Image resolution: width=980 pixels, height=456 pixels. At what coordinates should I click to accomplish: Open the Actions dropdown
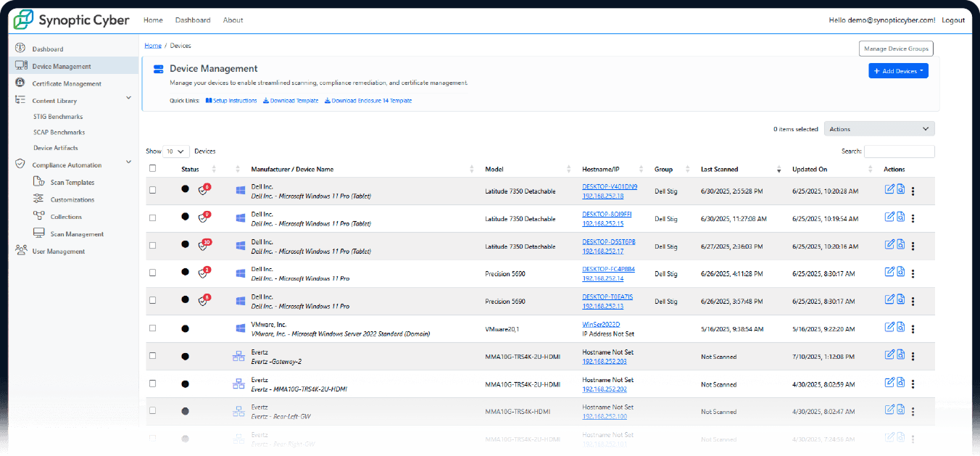tap(879, 129)
